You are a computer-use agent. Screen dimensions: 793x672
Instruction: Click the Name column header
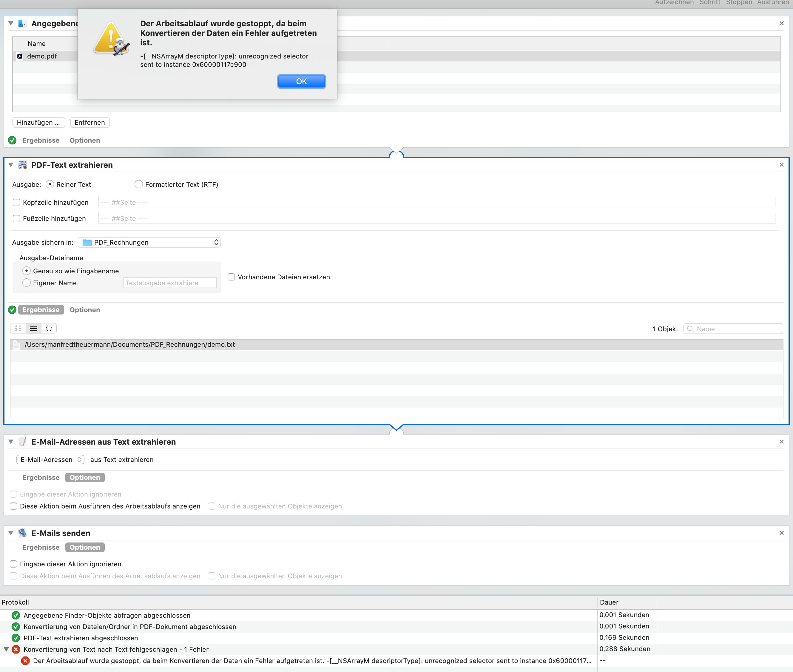(37, 44)
